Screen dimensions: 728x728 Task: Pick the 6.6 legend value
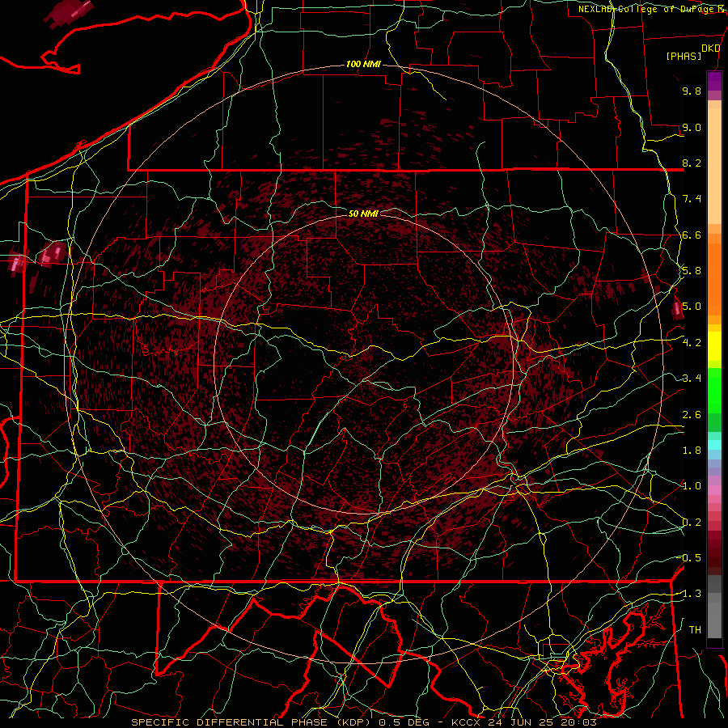pos(692,235)
